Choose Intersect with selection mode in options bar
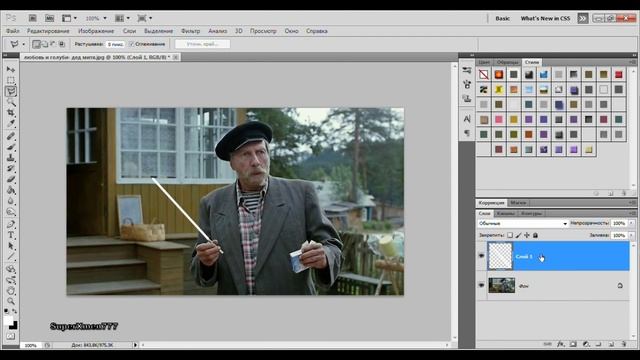 coord(62,44)
